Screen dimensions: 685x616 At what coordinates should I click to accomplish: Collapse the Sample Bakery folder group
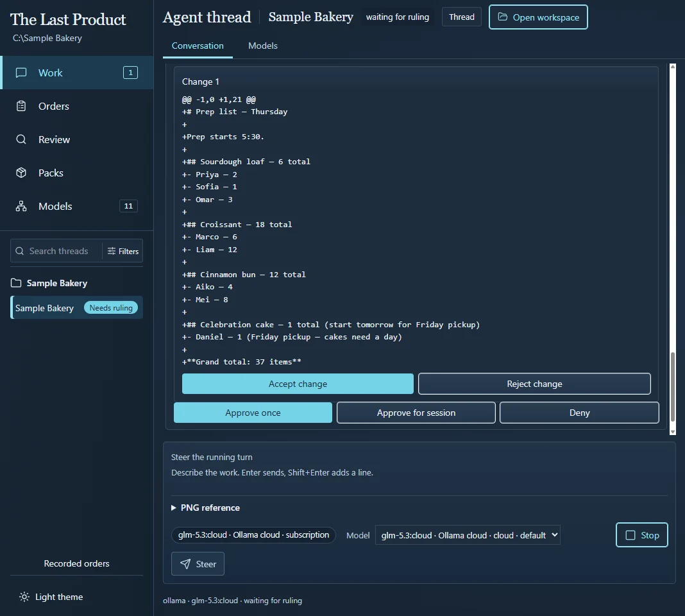coord(49,283)
